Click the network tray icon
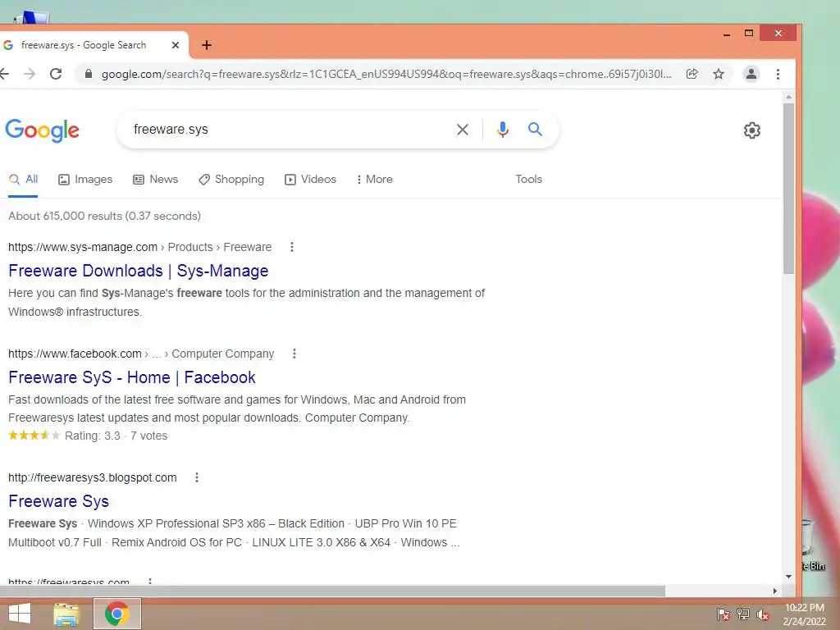Image resolution: width=840 pixels, height=630 pixels. [x=743, y=614]
